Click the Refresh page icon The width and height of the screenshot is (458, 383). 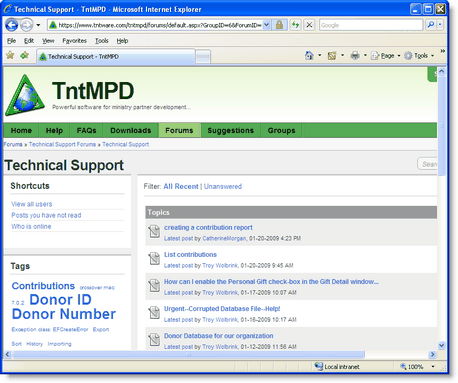pos(295,25)
